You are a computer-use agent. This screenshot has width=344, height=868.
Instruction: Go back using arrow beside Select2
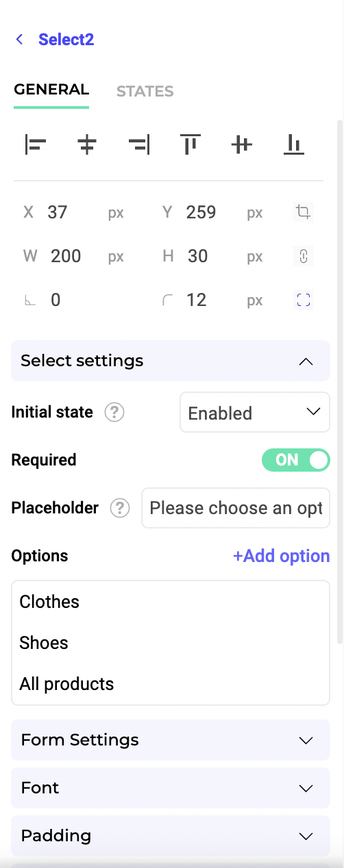click(x=20, y=40)
